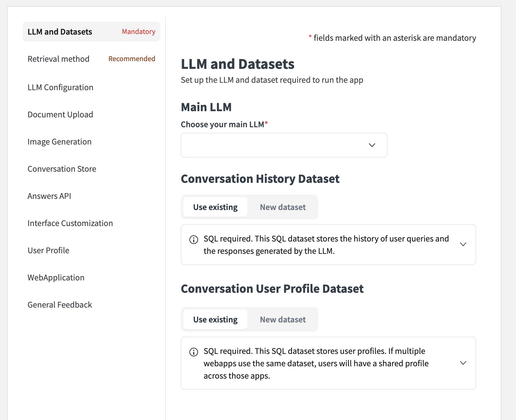Open User Profile sidebar section
This screenshot has width=516, height=420.
(48, 250)
